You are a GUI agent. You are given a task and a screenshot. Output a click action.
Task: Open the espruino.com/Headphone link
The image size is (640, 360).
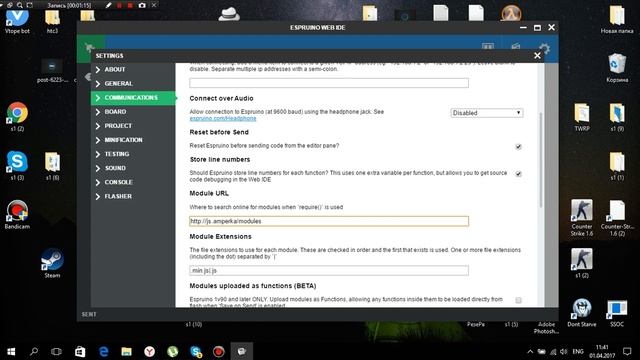(x=223, y=118)
